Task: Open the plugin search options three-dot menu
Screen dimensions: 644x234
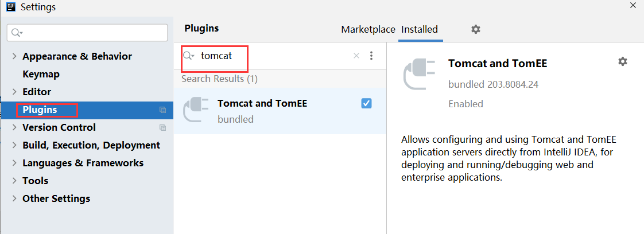Action: [371, 56]
